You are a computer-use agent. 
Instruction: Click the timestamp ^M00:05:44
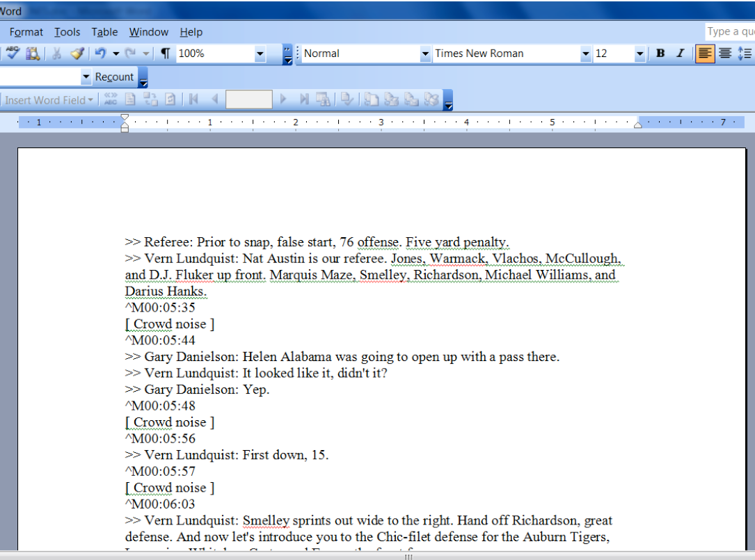(160, 340)
